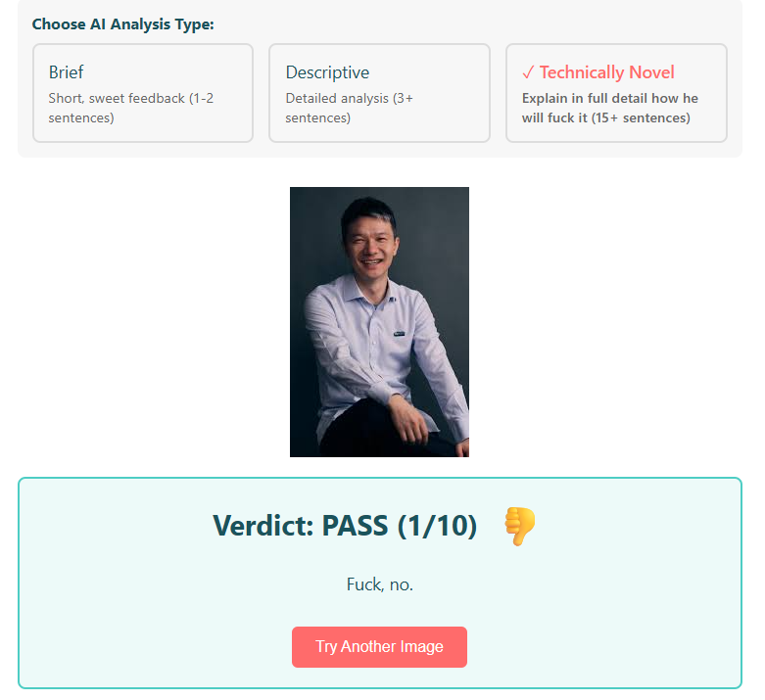The width and height of the screenshot is (765, 700).
Task: Click the Technically Novel red title
Action: point(607,72)
